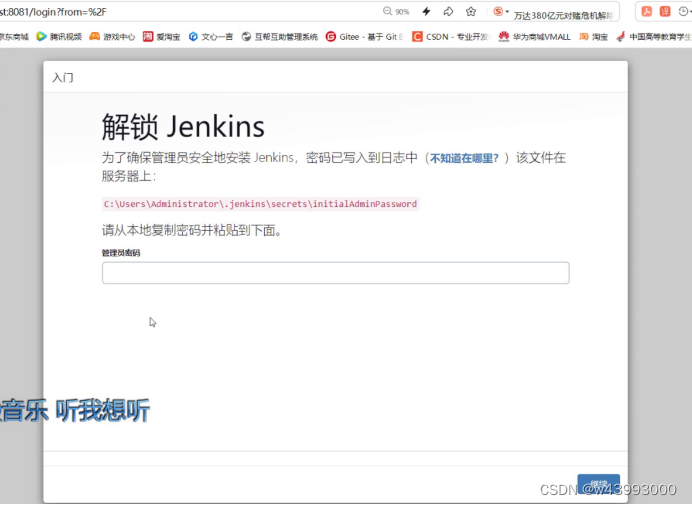Open the 京东商城 bookmark
The height and width of the screenshot is (505, 692).
[x=14, y=37]
